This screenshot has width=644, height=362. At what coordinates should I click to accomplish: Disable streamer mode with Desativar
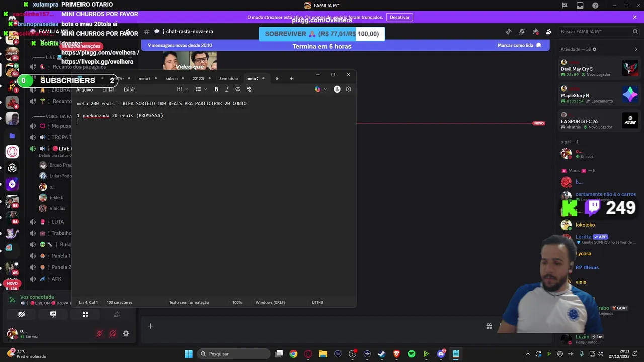point(399,17)
